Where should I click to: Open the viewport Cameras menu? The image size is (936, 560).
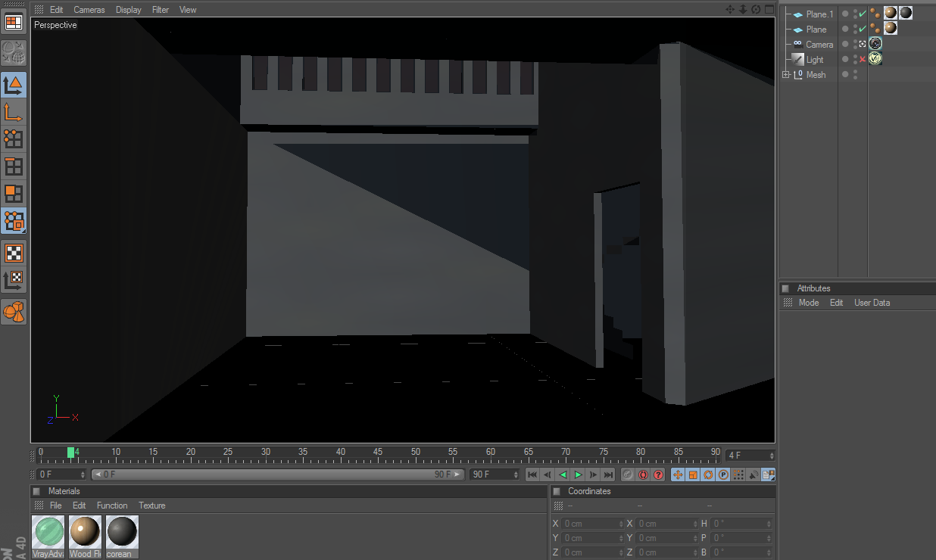coord(89,10)
